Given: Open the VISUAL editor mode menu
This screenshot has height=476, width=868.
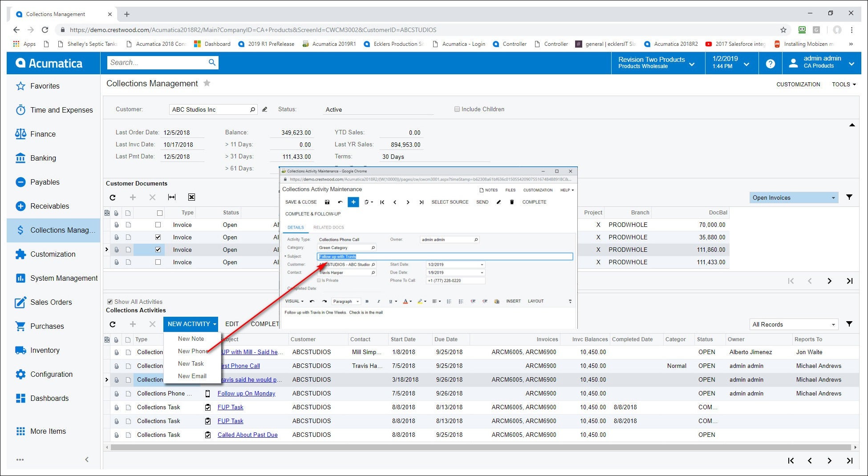Looking at the screenshot, I should (294, 301).
